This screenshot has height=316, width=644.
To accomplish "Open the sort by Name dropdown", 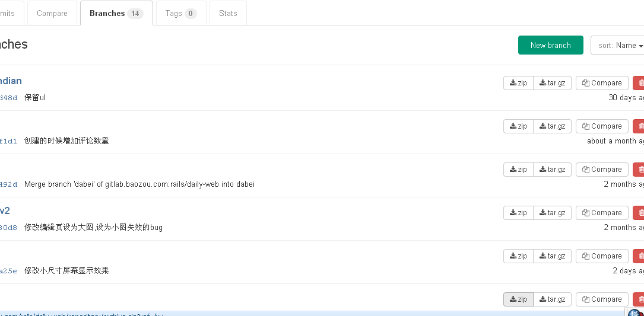I will tap(617, 45).
